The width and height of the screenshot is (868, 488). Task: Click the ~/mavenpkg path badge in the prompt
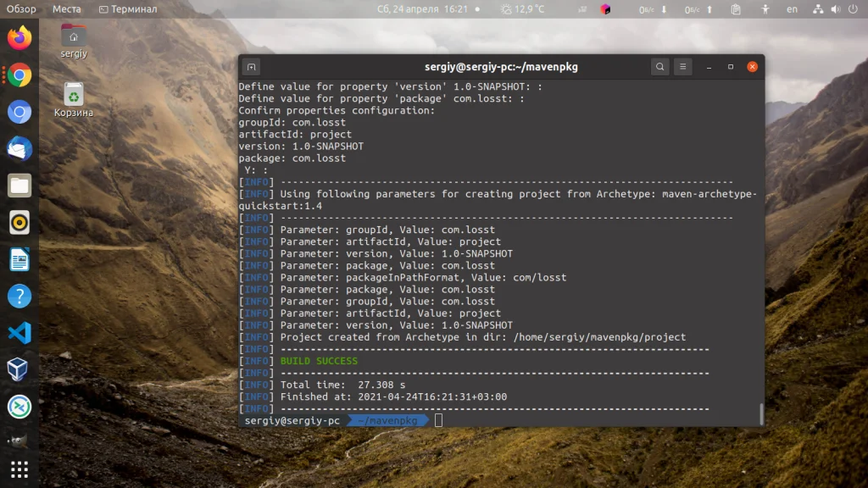click(387, 419)
